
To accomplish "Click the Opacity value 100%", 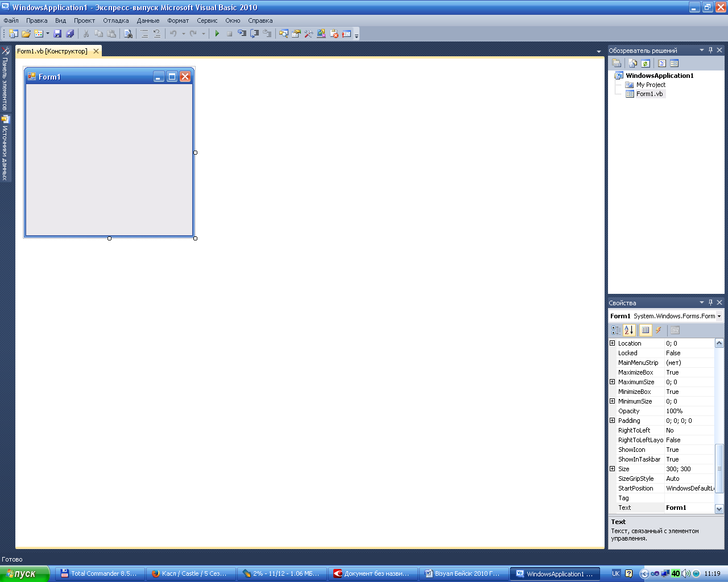I will 675,411.
